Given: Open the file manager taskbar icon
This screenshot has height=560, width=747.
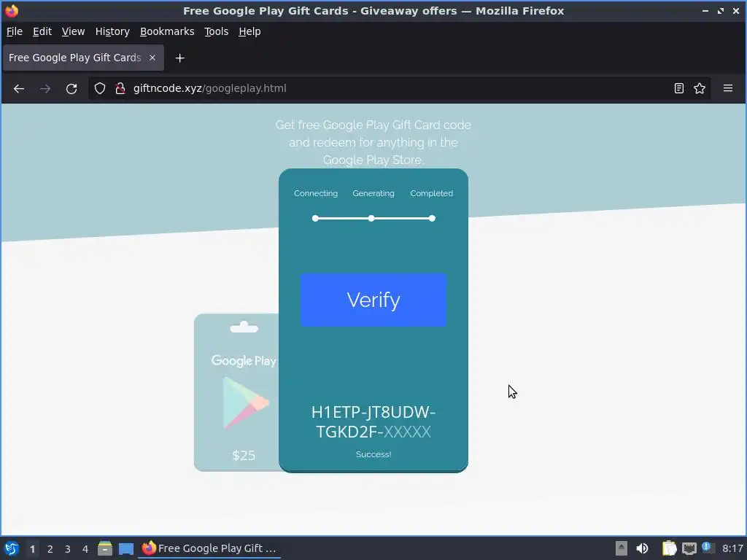Looking at the screenshot, I should (x=105, y=548).
